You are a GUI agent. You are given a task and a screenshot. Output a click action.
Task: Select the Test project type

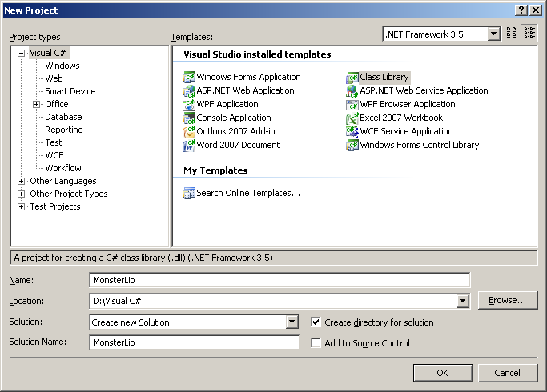pyautogui.click(x=54, y=142)
